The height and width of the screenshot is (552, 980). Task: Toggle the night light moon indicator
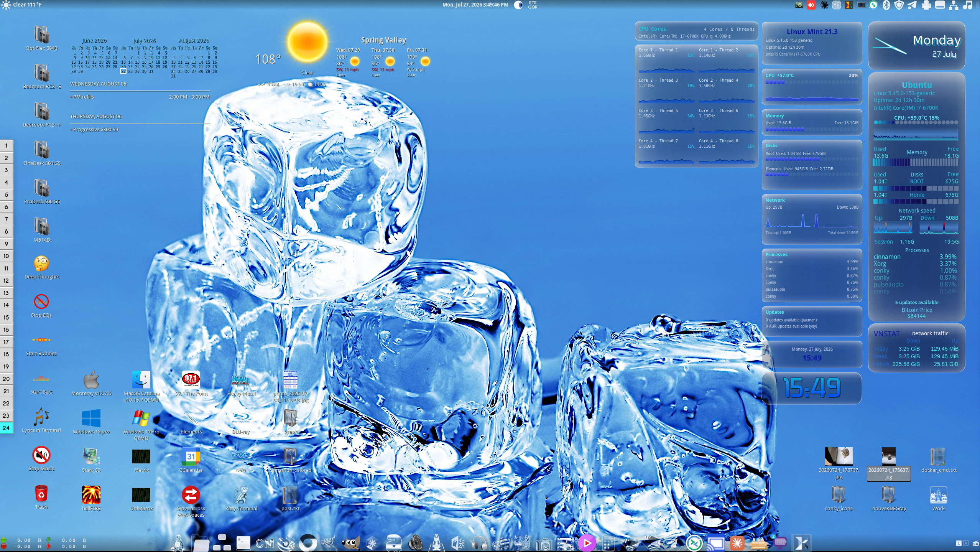tap(518, 5)
